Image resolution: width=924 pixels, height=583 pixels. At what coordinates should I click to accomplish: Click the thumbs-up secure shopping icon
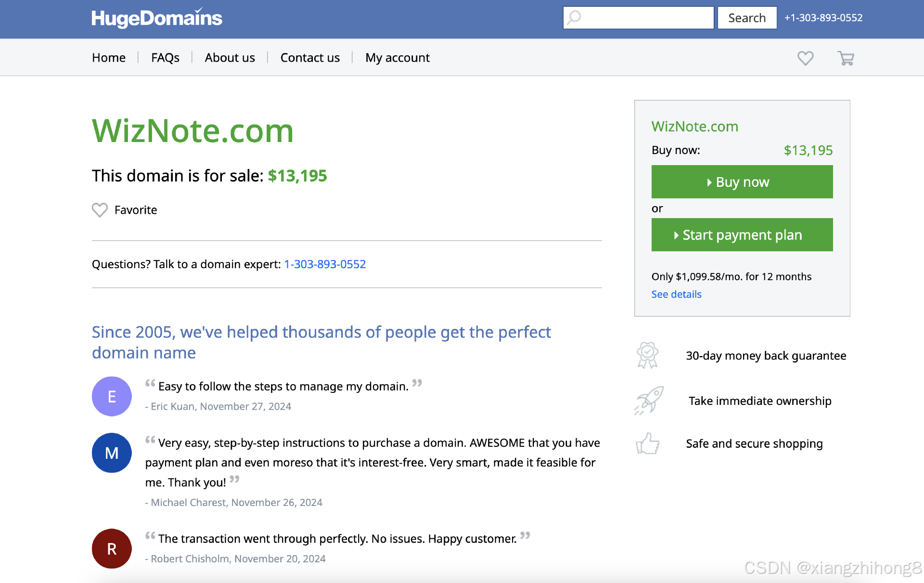coord(648,443)
